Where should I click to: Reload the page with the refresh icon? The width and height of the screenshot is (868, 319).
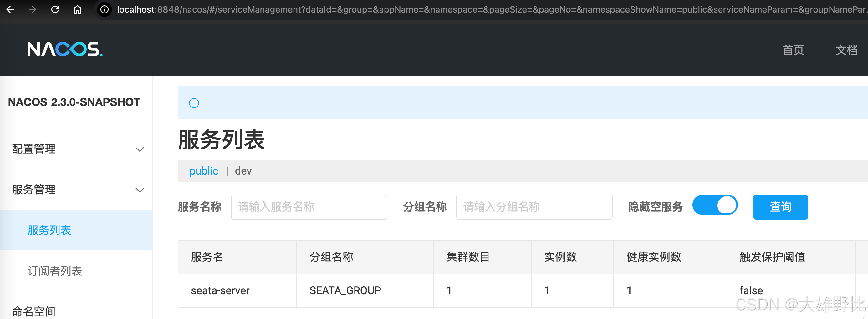(x=55, y=9)
